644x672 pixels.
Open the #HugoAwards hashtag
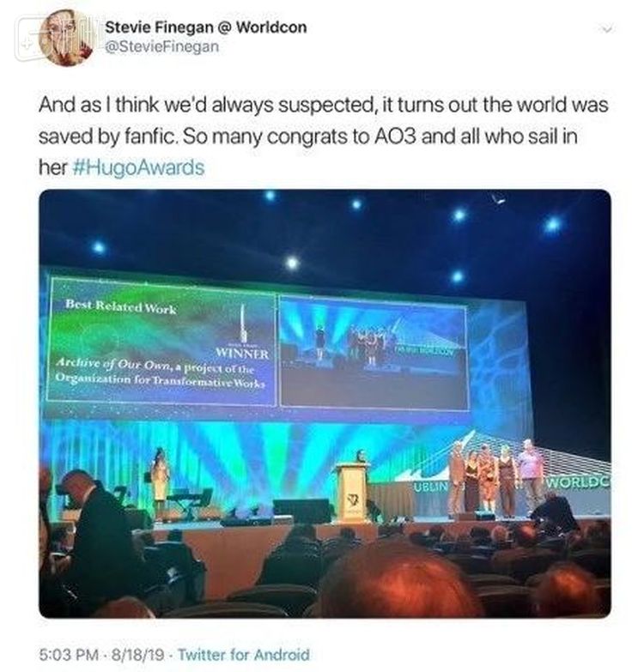[132, 167]
